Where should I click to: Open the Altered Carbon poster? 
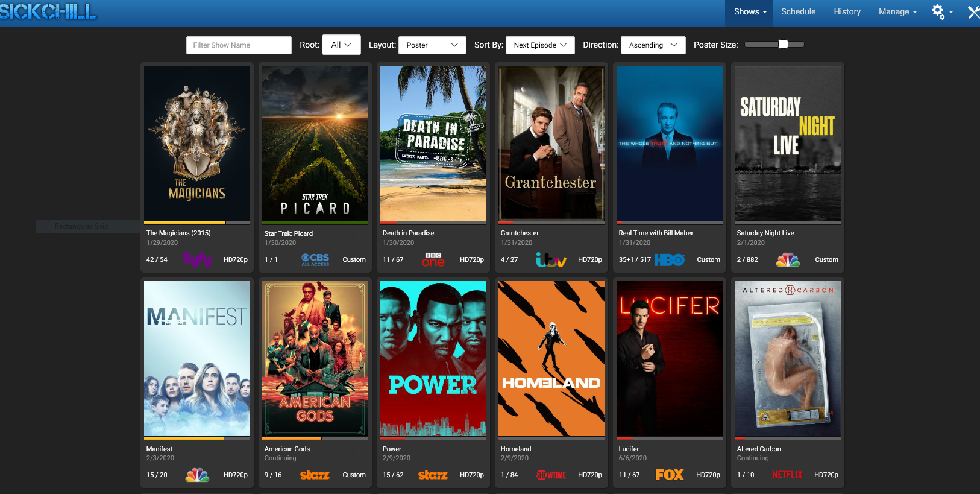tap(788, 359)
